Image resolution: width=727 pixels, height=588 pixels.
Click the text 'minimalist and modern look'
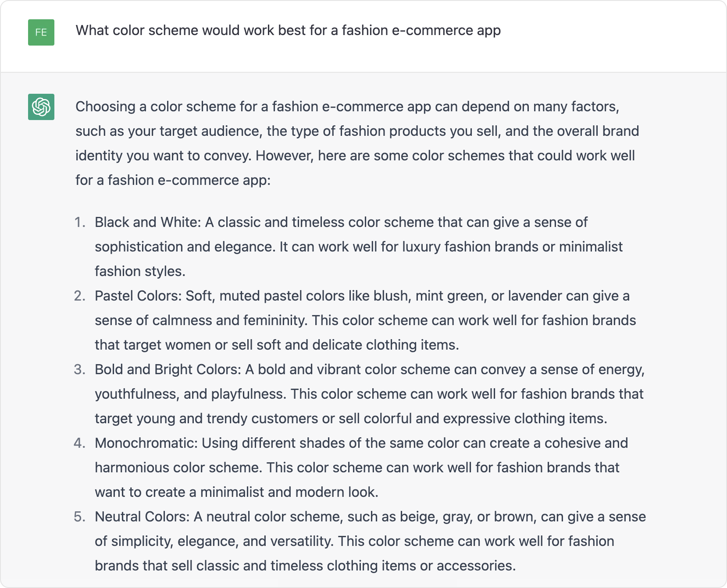288,492
